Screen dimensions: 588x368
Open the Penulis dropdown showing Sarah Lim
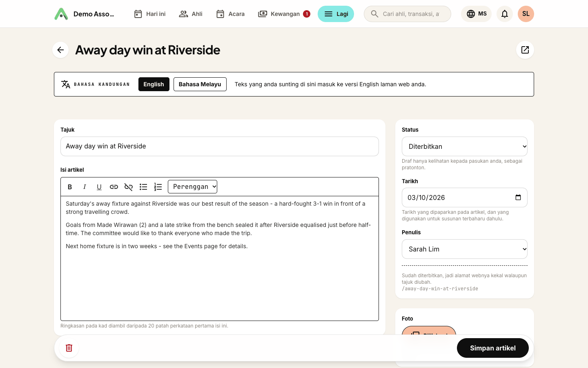coord(465,249)
